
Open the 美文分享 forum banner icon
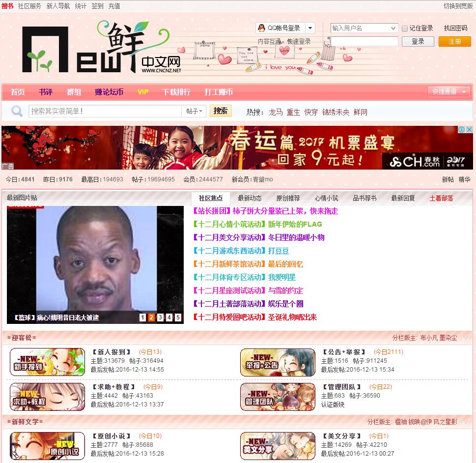[x=278, y=446]
